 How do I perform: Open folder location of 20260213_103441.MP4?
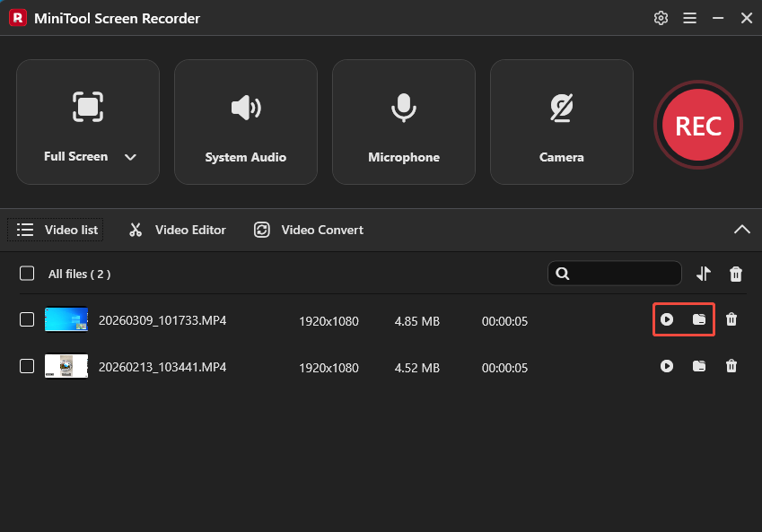pos(699,367)
